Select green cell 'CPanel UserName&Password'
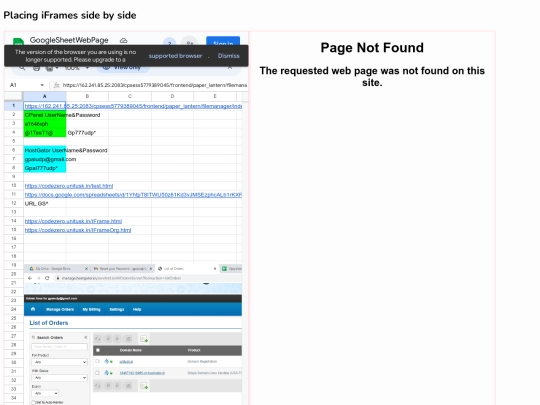Viewport: 540px width, 405px height. pyautogui.click(x=45, y=115)
